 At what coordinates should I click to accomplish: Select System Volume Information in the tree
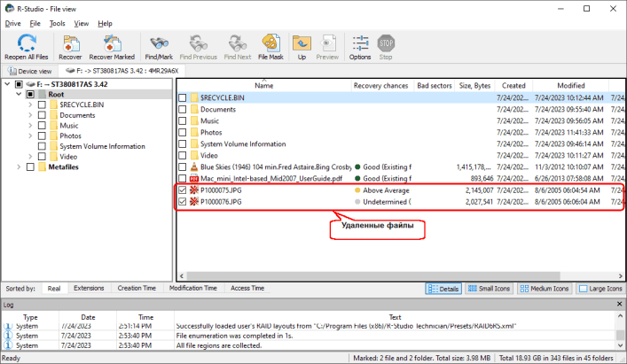click(102, 146)
